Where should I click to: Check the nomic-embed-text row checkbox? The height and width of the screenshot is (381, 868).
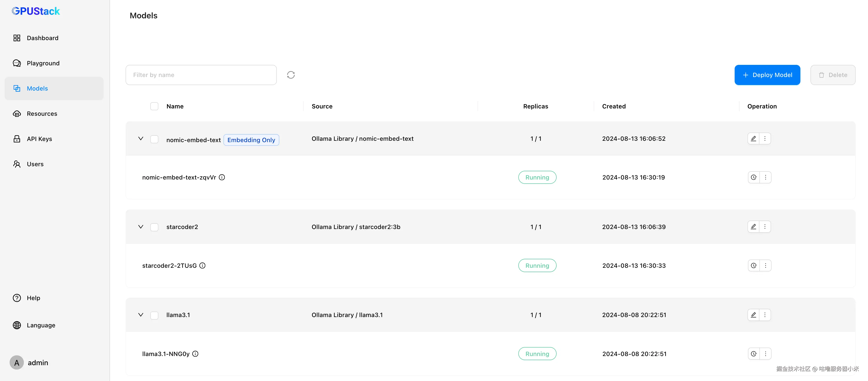(x=154, y=139)
